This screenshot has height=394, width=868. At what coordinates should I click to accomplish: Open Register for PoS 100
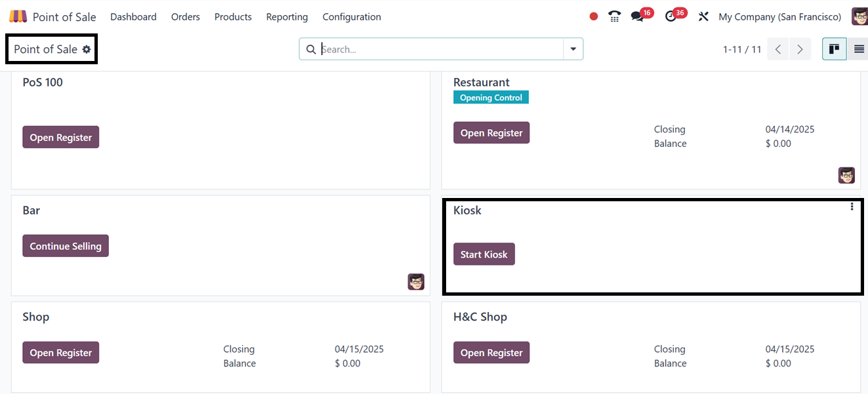(x=60, y=137)
